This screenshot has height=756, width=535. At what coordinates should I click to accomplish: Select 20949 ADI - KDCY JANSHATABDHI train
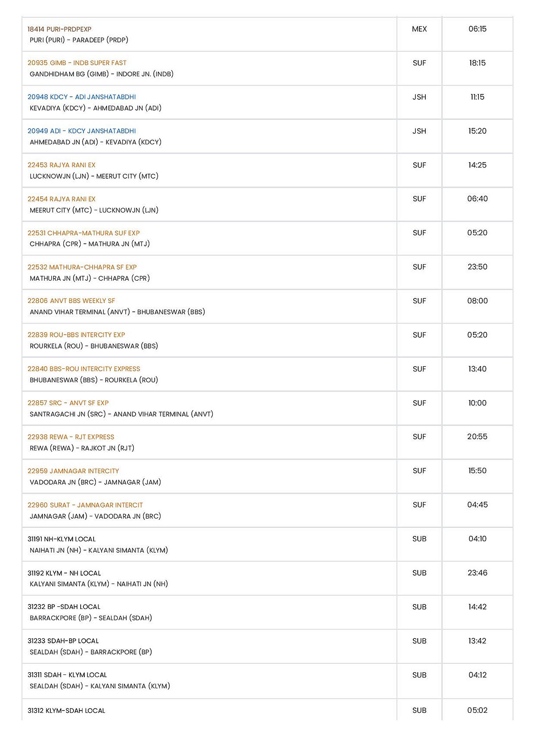coord(82,131)
